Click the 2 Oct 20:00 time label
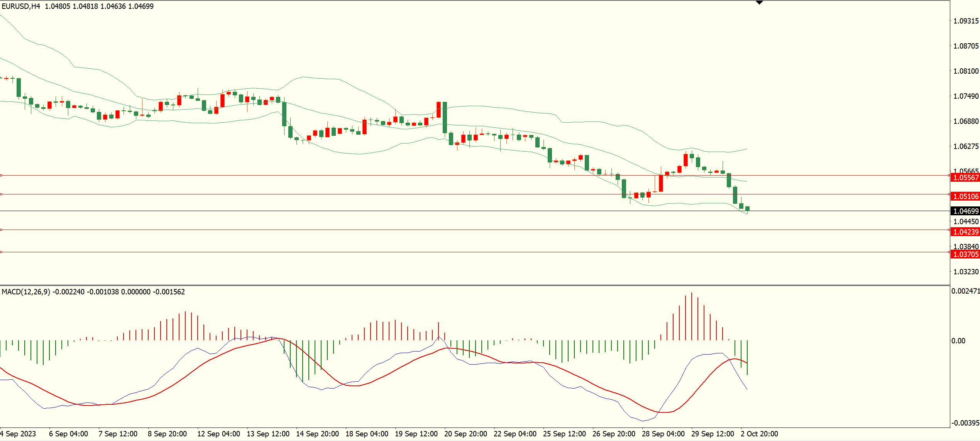980x441 pixels. 759,434
